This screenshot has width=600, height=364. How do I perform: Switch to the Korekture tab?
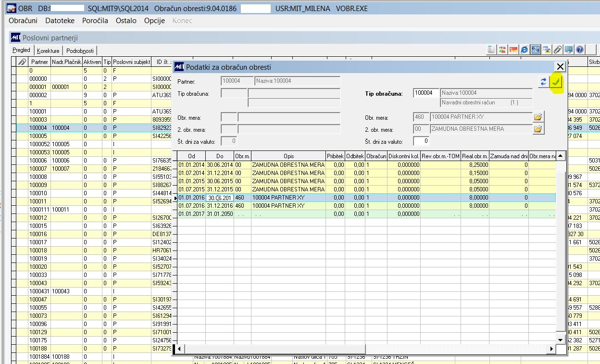pyautogui.click(x=48, y=50)
